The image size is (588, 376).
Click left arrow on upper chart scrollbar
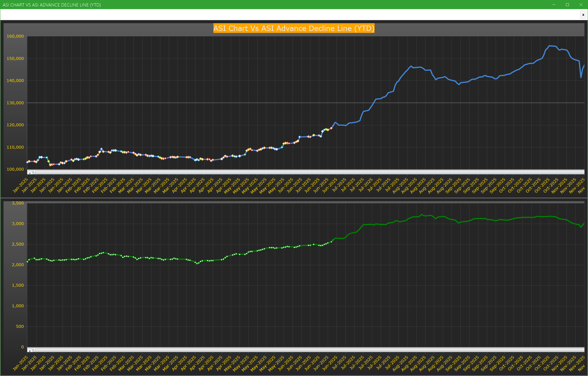[x=30, y=173]
